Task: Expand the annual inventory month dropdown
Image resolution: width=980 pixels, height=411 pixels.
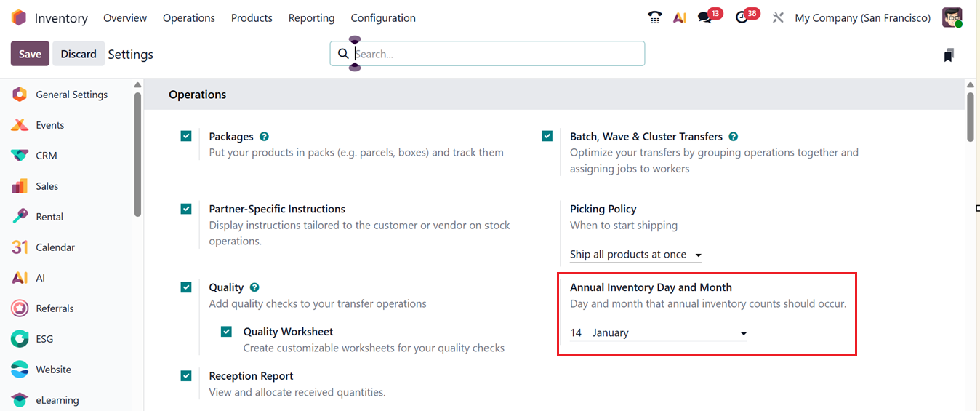Action: tap(669, 333)
